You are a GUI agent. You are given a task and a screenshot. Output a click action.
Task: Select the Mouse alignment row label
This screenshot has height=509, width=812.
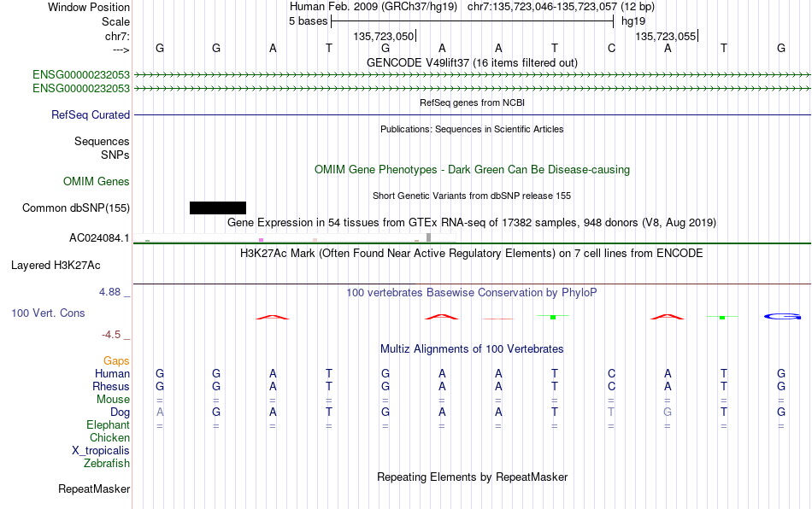click(114, 400)
